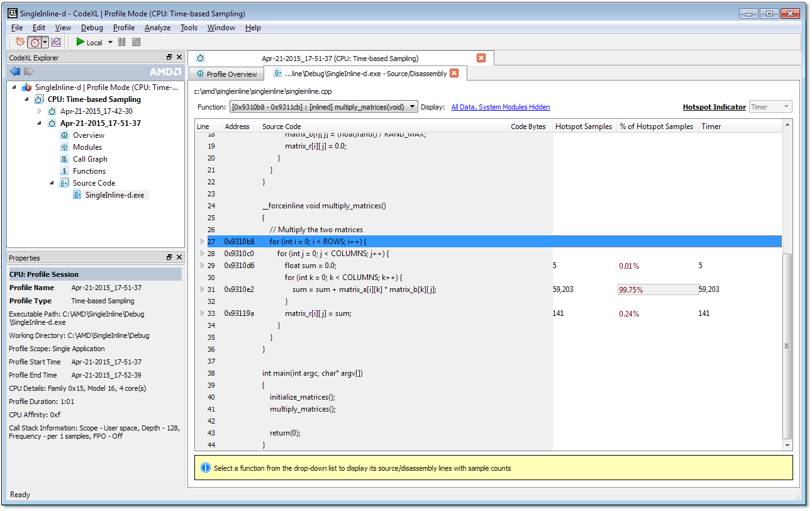Open the Analyze menu
812x511 pixels.
point(157,28)
